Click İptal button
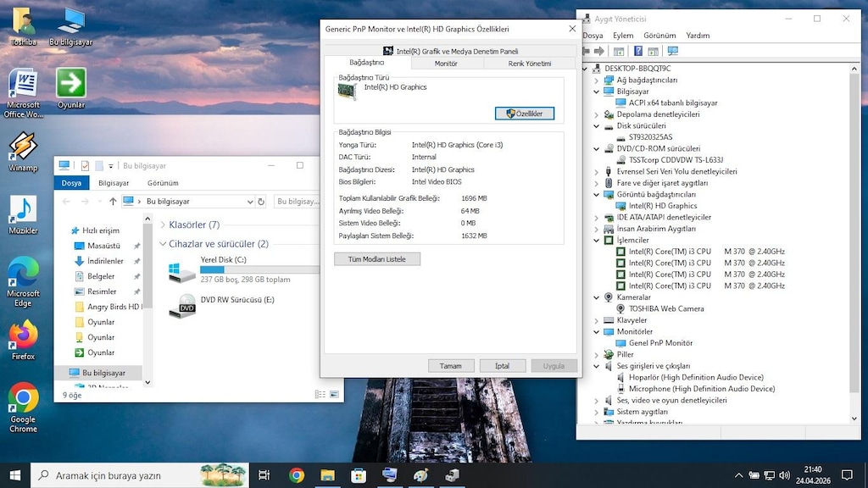The width and height of the screenshot is (868, 488). (502, 366)
